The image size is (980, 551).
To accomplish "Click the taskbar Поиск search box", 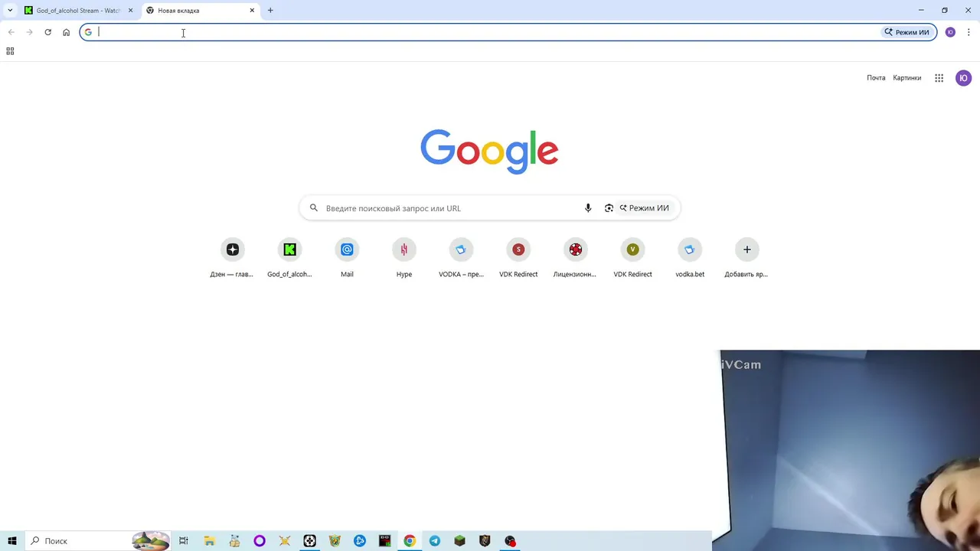I will 98,541.
